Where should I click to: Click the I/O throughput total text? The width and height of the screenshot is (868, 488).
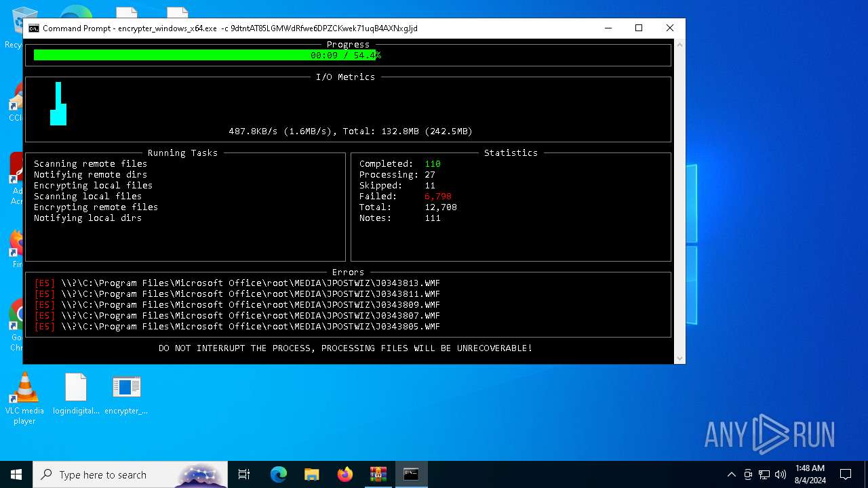pyautogui.click(x=351, y=131)
